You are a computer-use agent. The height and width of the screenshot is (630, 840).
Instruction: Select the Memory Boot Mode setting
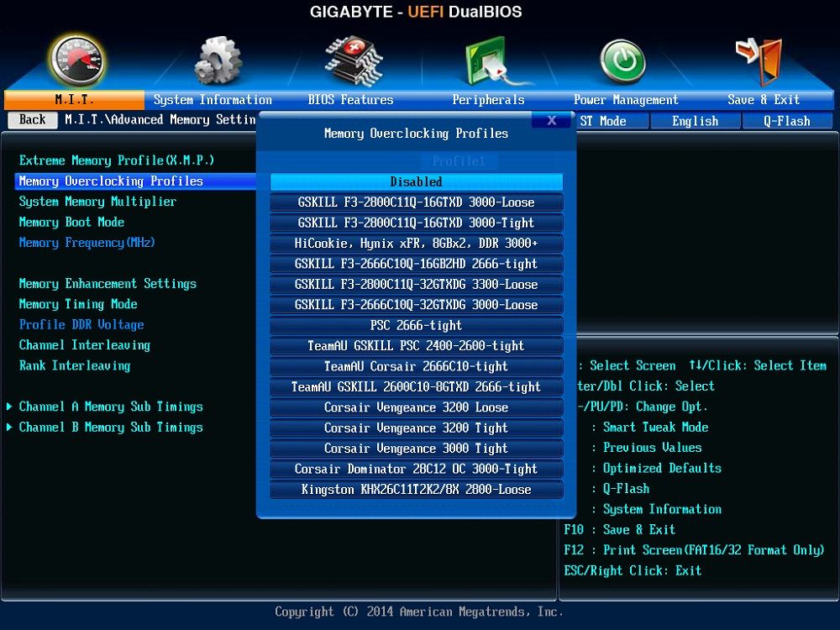click(71, 222)
